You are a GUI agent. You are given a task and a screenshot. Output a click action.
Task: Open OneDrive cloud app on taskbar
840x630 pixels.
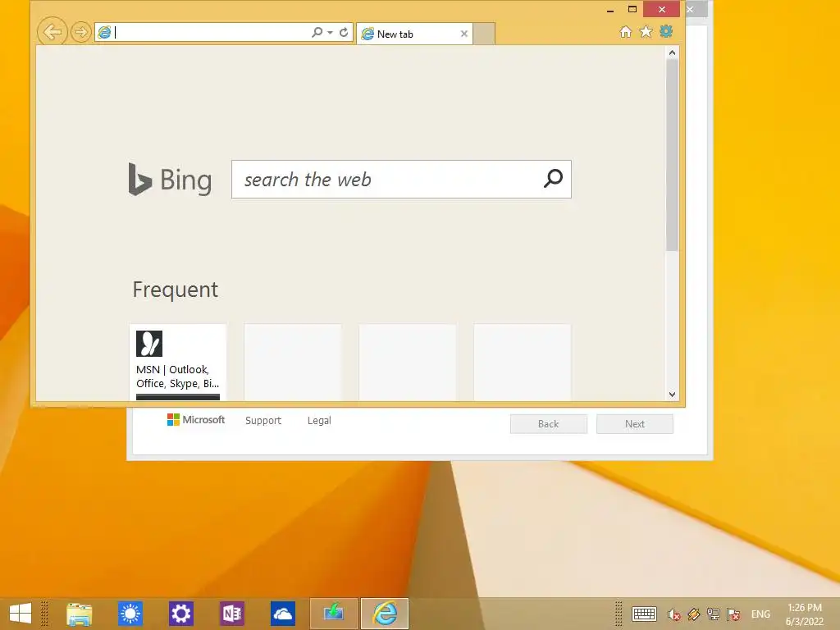(x=282, y=614)
